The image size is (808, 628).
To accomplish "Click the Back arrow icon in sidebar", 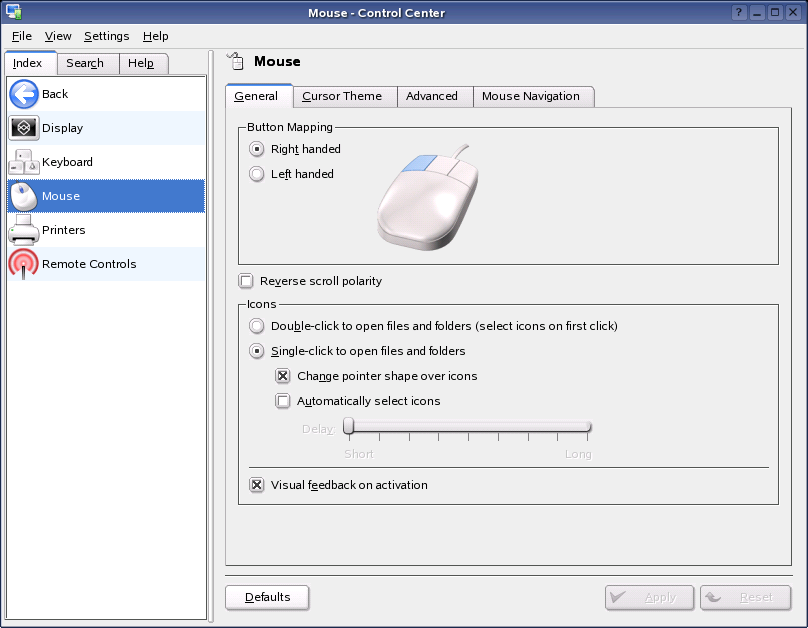I will (24, 94).
